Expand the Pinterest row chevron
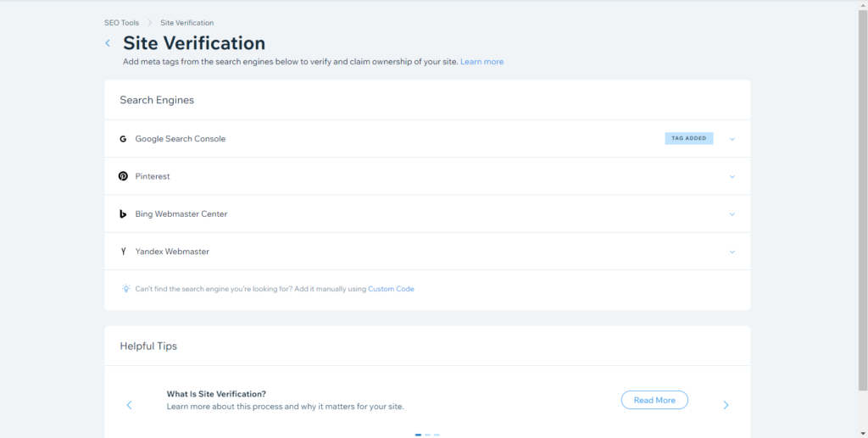Image resolution: width=868 pixels, height=438 pixels. [x=732, y=177]
